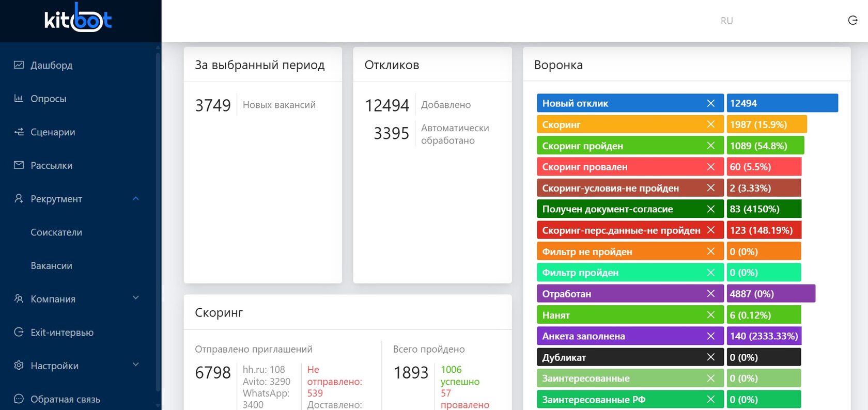Select Соискатели submenu item
Screen dimensions: 868x410
[56, 232]
